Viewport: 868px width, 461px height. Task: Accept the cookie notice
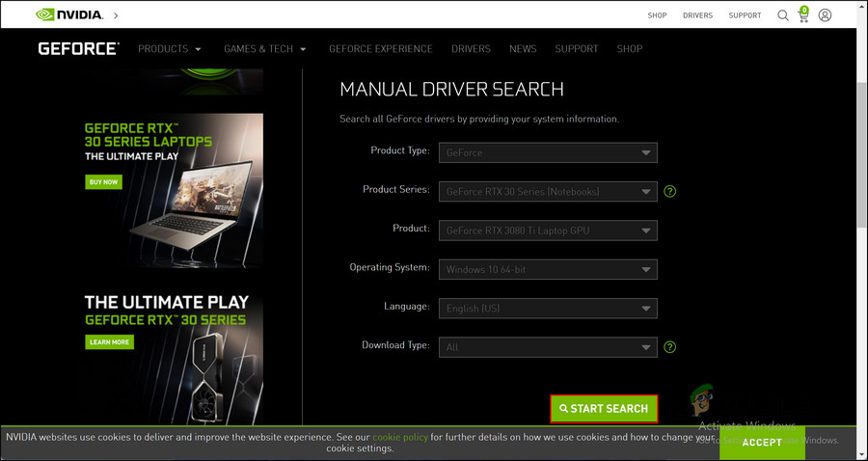pyautogui.click(x=762, y=442)
